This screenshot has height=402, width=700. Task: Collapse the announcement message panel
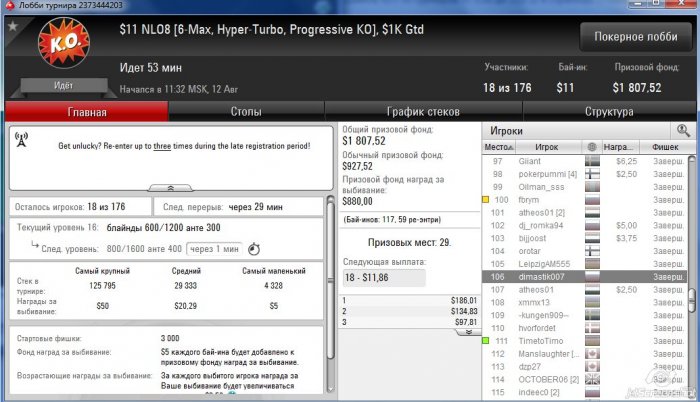tap(171, 188)
